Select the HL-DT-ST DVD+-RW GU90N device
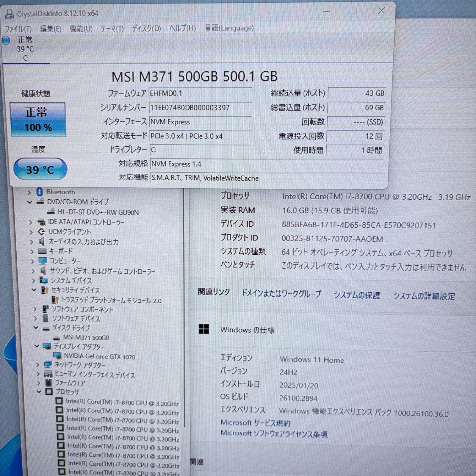 click(x=98, y=212)
